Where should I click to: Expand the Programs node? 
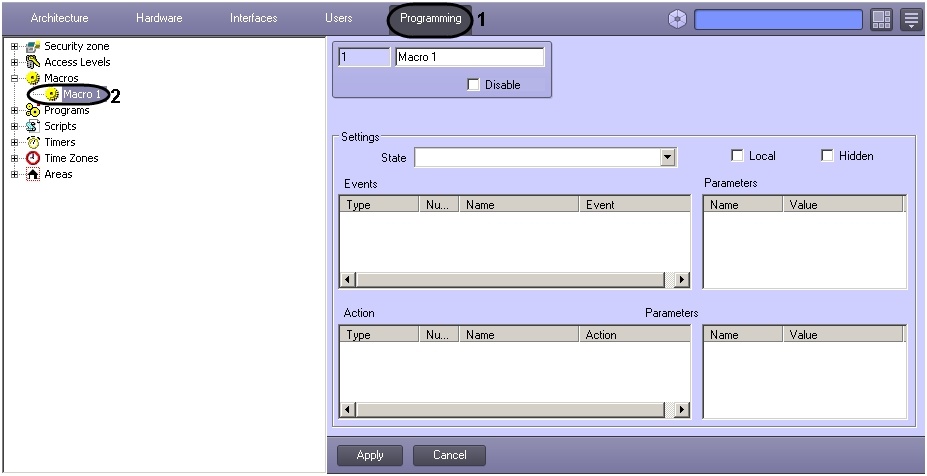[x=15, y=111]
